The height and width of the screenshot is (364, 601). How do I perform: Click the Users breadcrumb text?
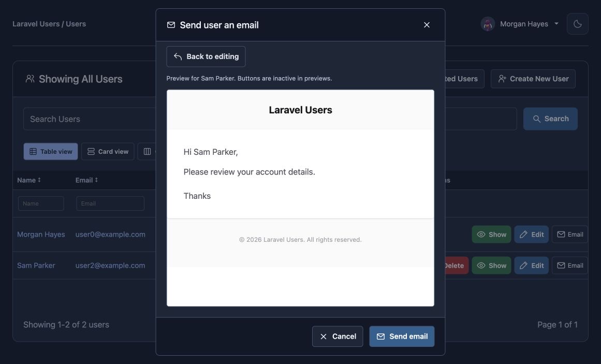pyautogui.click(x=76, y=24)
